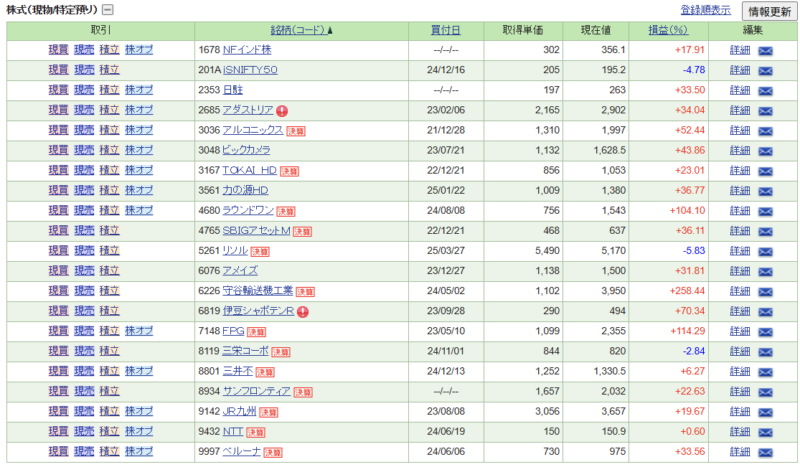
Task: Click purchase date 24/12/16
Action: pos(445,69)
